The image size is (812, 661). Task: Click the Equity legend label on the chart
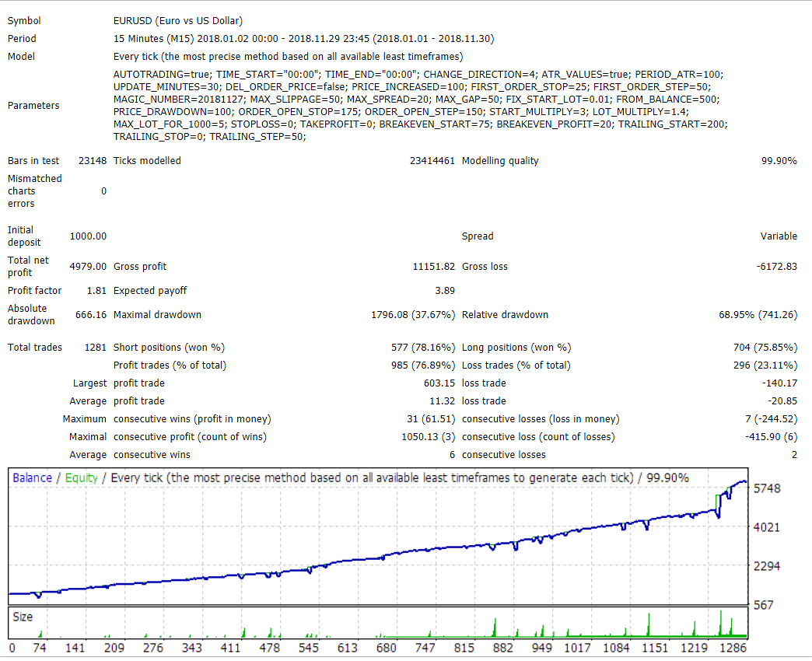click(82, 477)
